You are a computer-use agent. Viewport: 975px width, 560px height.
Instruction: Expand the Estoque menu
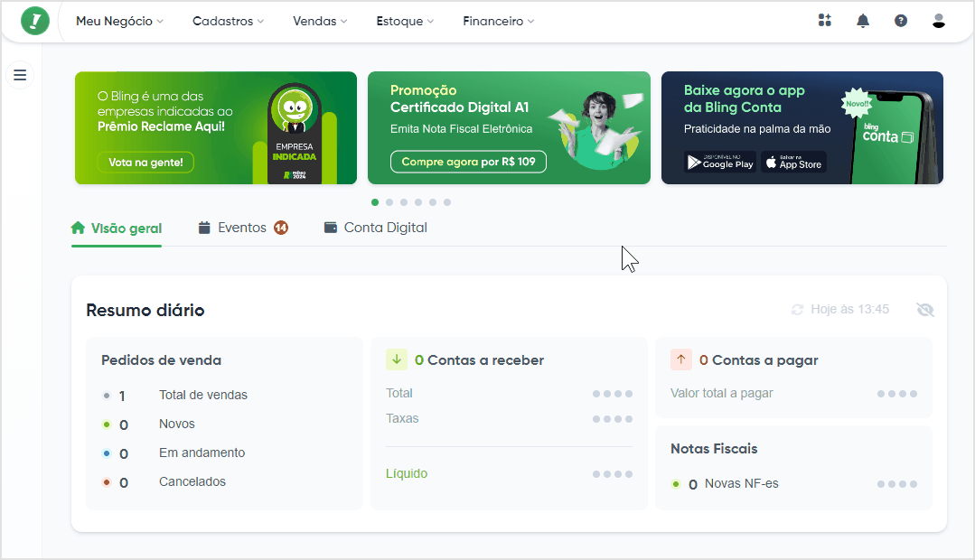click(405, 21)
